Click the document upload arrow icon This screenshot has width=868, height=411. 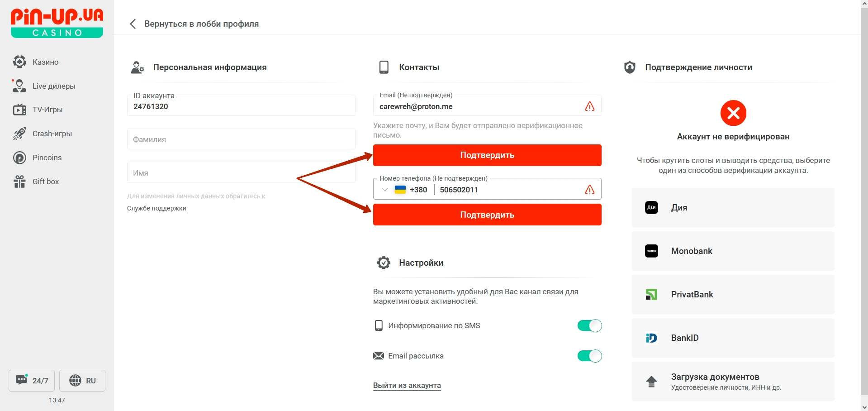(x=651, y=382)
